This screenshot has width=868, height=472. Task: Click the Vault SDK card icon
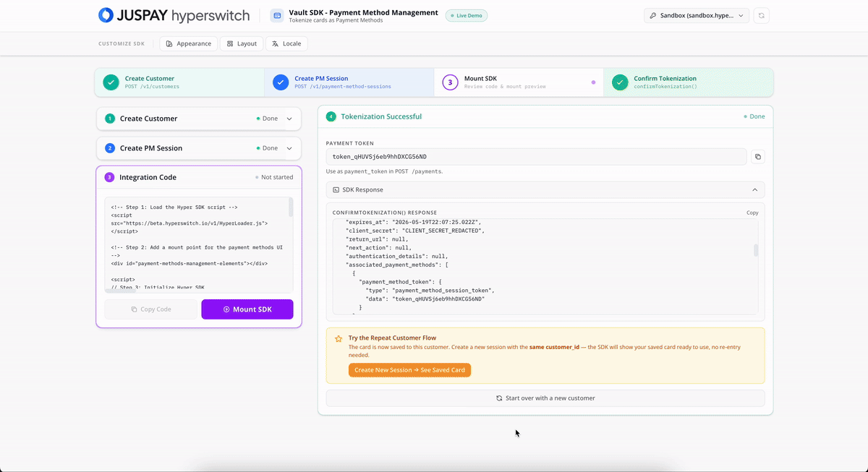click(276, 15)
